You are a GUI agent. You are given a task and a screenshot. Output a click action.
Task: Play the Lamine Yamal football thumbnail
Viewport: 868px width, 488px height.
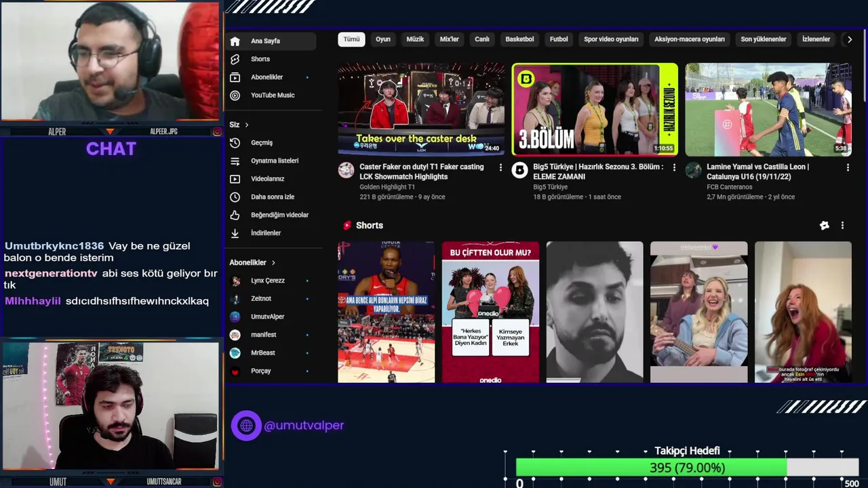click(768, 110)
